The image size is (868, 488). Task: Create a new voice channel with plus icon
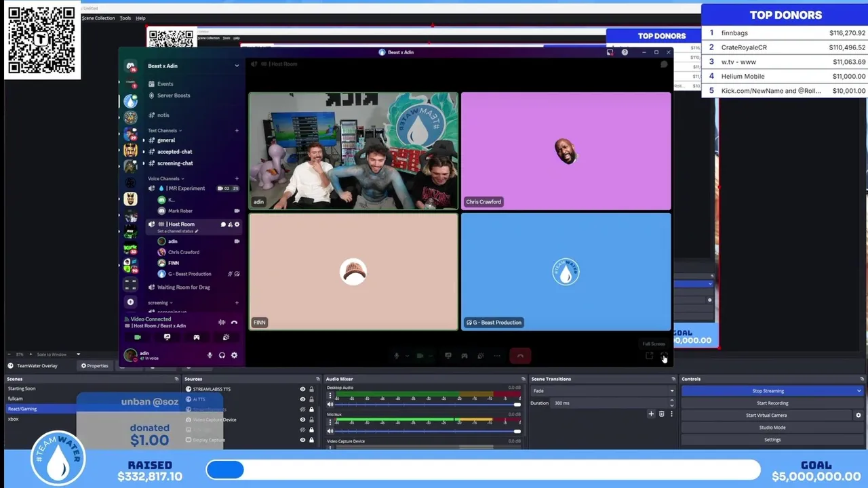coord(237,178)
